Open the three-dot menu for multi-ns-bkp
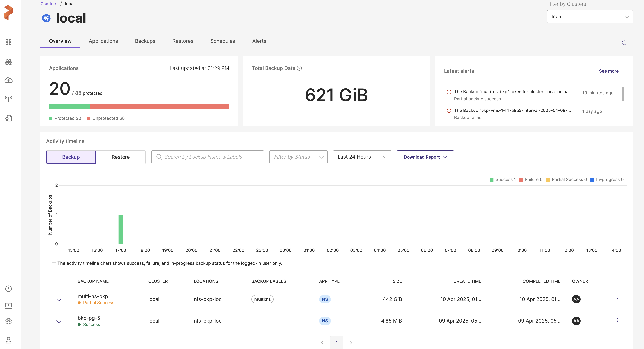 click(x=617, y=299)
